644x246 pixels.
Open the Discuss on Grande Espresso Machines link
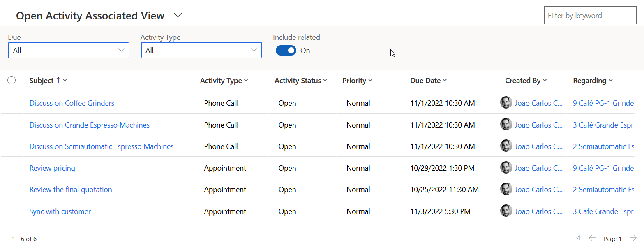(90, 125)
